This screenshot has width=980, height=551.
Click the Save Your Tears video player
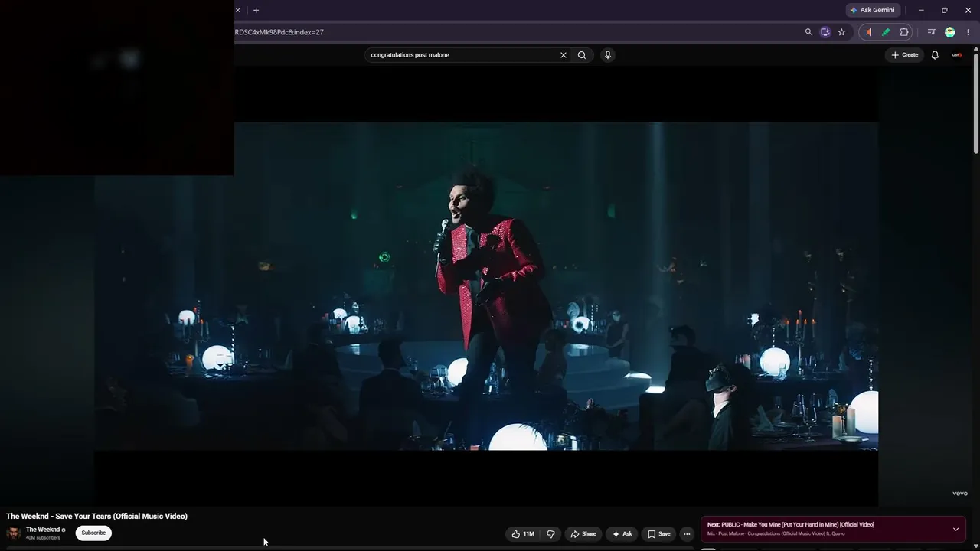(x=487, y=286)
